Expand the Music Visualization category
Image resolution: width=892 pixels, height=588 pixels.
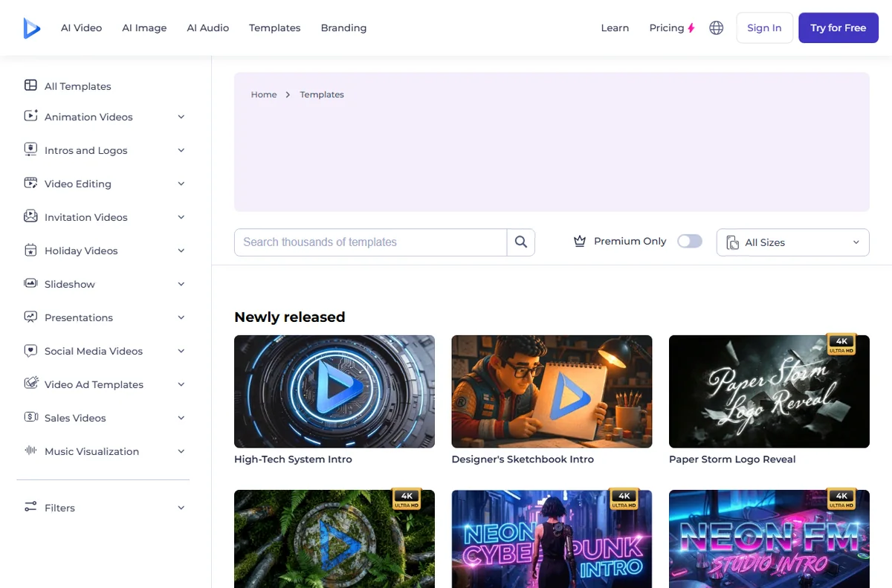pyautogui.click(x=181, y=451)
